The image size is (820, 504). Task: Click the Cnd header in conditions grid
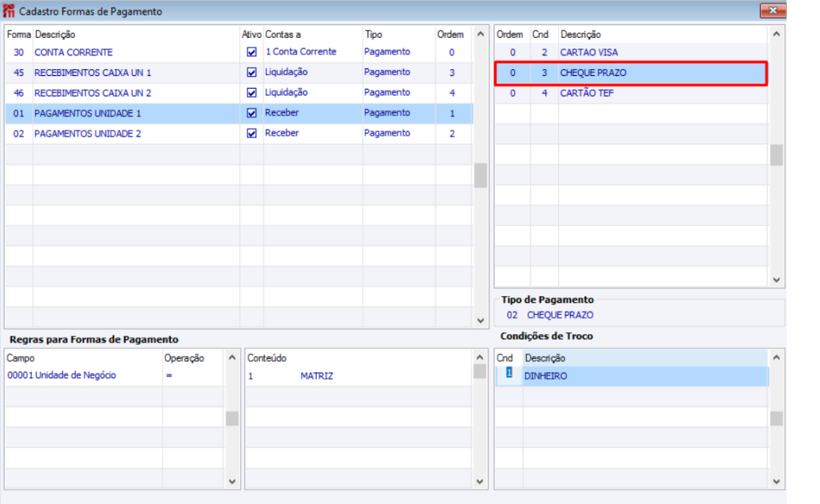(x=541, y=34)
